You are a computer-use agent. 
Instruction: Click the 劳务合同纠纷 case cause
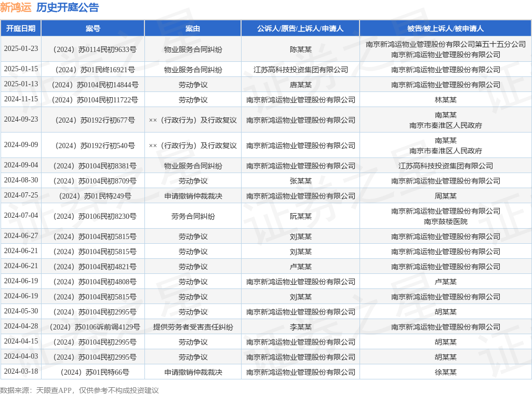click(193, 217)
